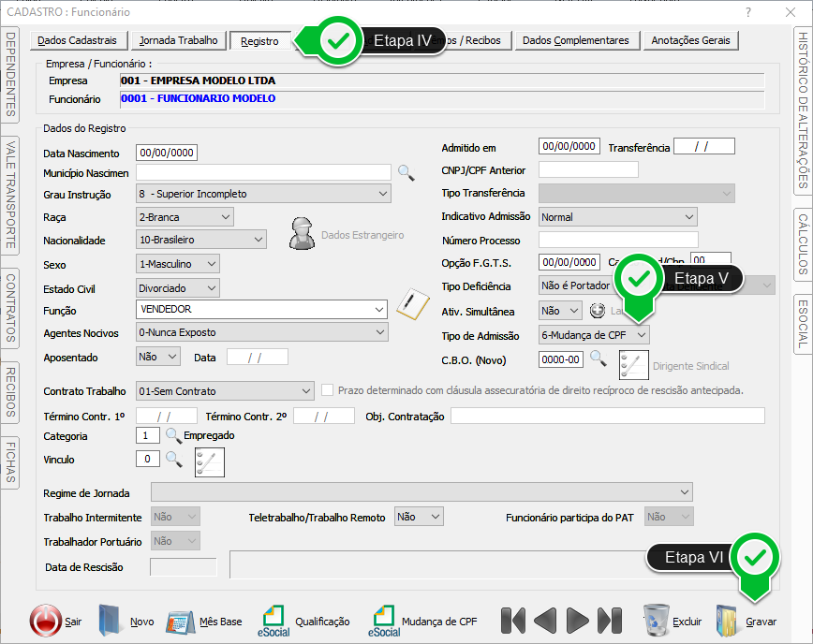Toggle Prazo determinado cláusula assecuratória checkbox

pyautogui.click(x=327, y=390)
